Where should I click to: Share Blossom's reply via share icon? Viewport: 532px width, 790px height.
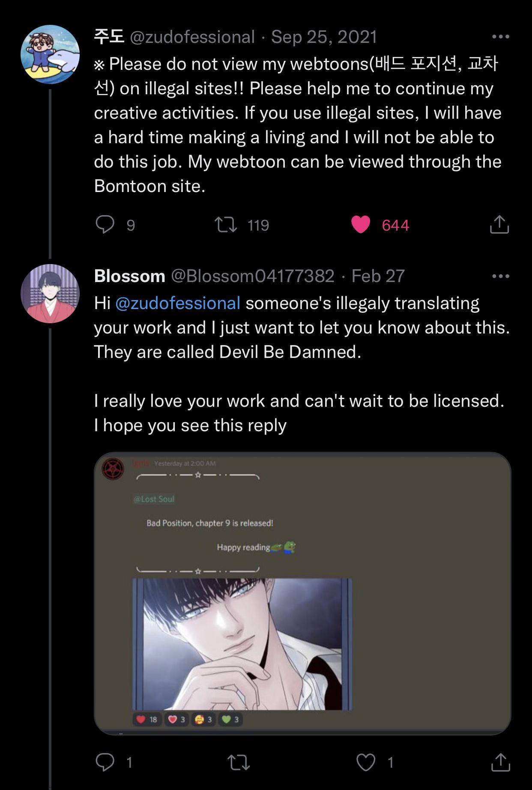(x=499, y=762)
